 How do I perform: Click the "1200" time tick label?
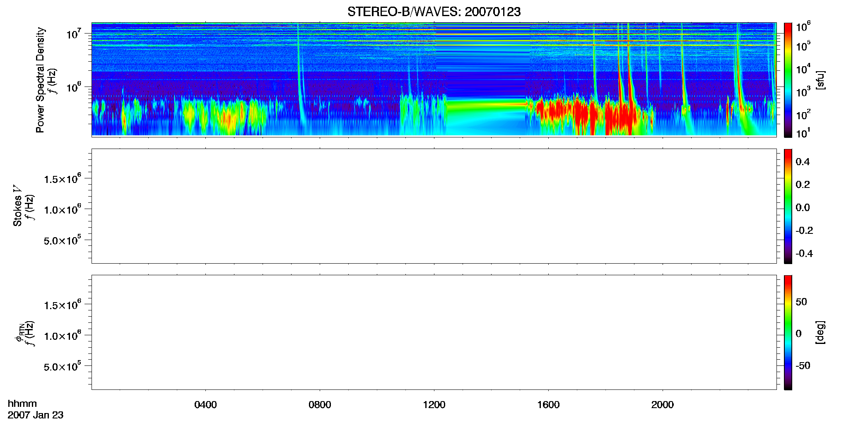click(x=434, y=405)
